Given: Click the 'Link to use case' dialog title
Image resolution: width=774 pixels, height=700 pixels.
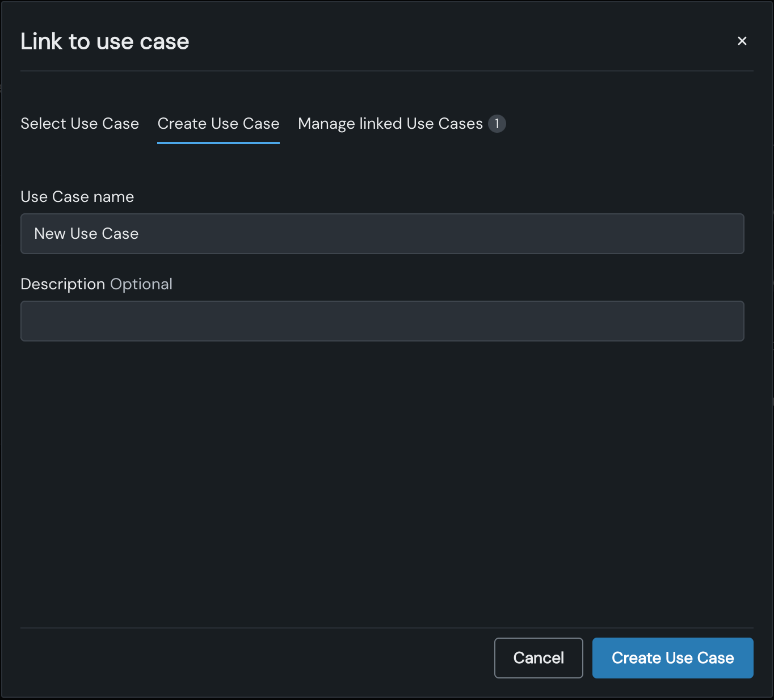Looking at the screenshot, I should (105, 41).
